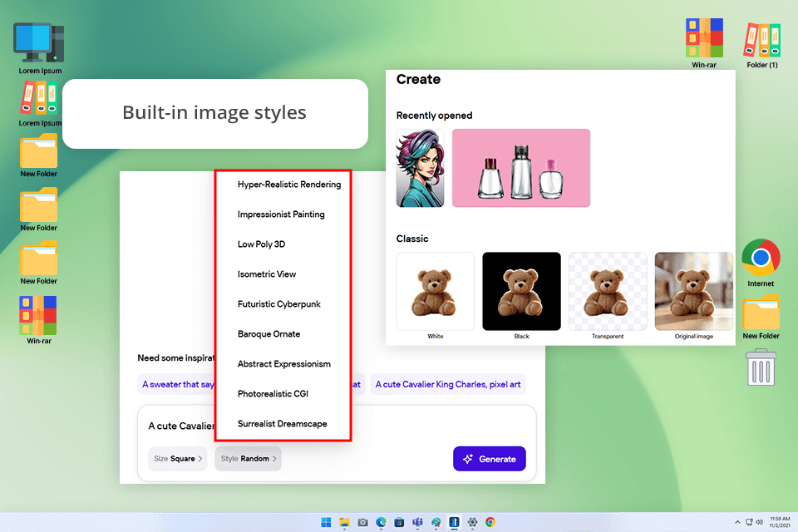Launch Microsoft Edge from taskbar
The width and height of the screenshot is (798, 532).
382,522
